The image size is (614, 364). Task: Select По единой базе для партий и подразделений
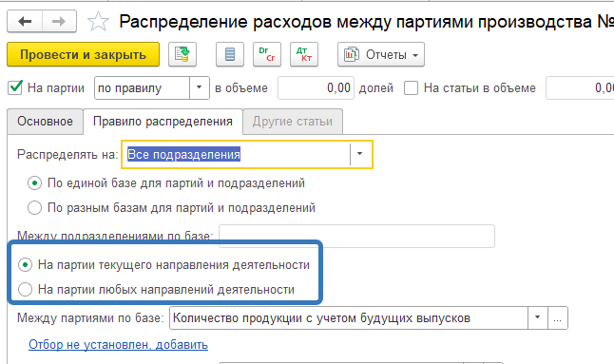click(34, 183)
